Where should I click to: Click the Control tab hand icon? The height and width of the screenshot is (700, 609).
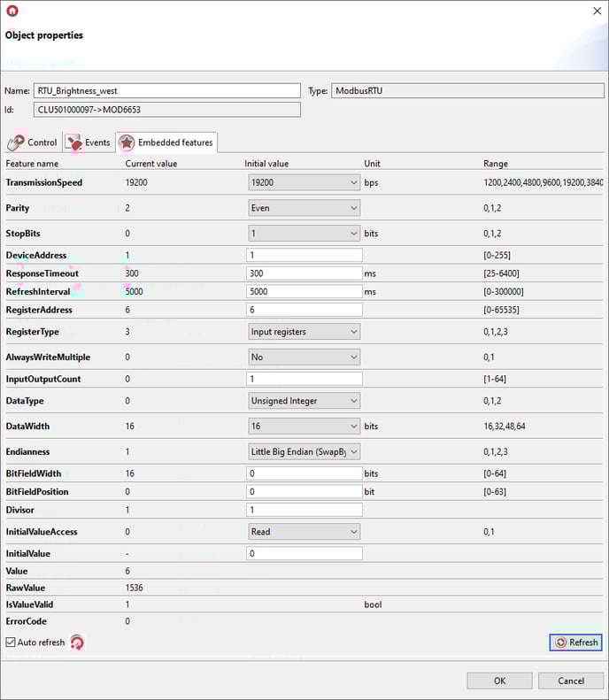click(x=16, y=142)
